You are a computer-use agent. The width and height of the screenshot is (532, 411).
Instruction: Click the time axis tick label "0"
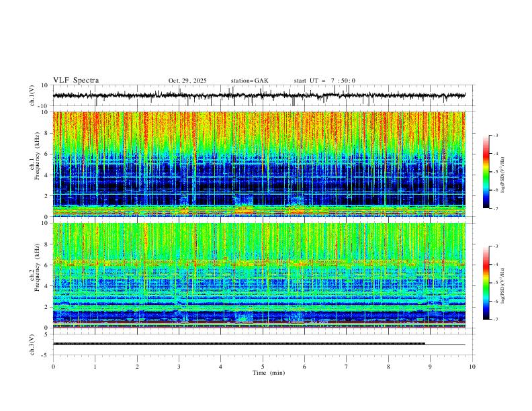pos(53,367)
